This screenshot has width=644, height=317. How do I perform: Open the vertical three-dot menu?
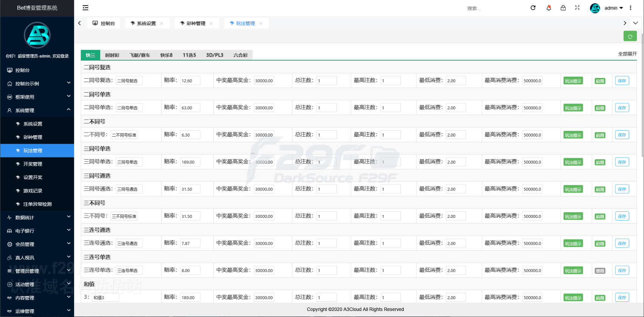point(630,8)
